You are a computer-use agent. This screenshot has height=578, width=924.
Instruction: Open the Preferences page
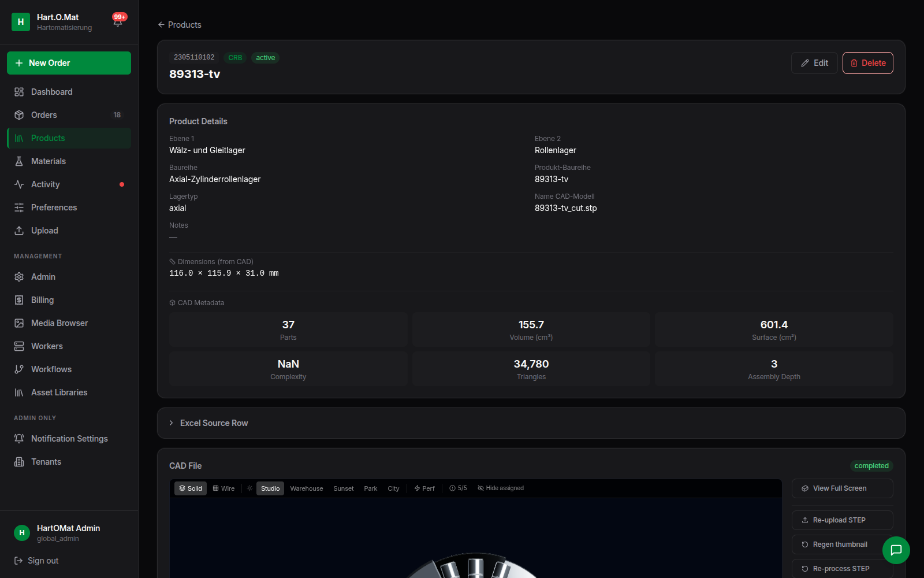click(69, 208)
